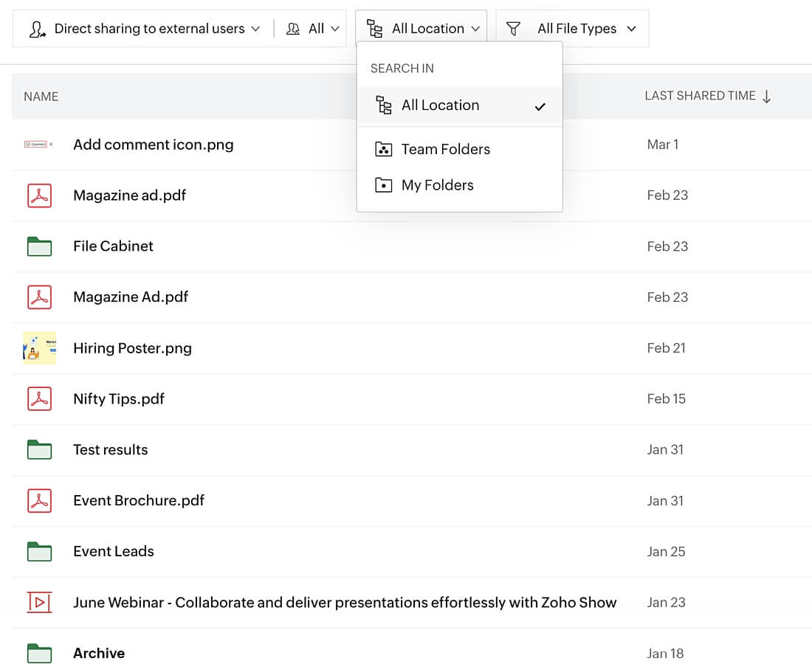Viewport: 812px width, 664px height.
Task: Click the green folder icon for Archive
Action: click(39, 654)
